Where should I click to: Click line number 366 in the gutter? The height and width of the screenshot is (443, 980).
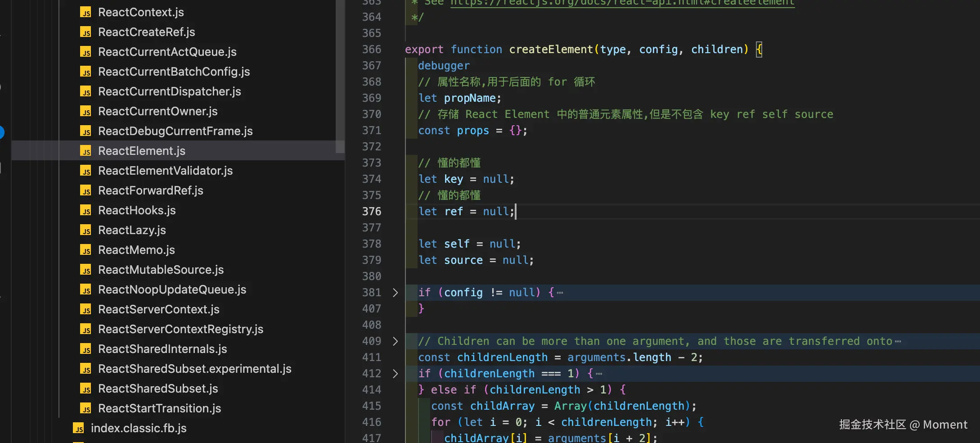pos(372,50)
